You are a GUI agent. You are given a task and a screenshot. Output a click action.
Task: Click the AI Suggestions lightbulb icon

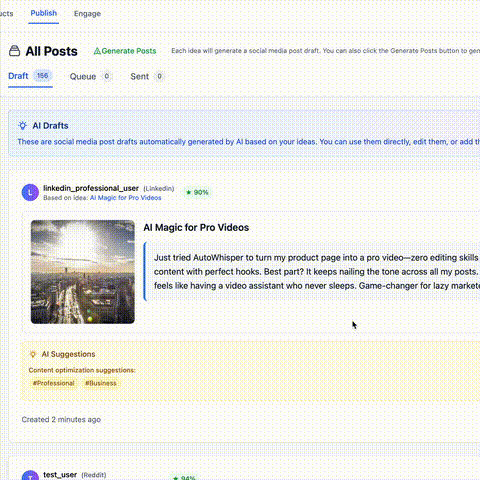point(33,354)
